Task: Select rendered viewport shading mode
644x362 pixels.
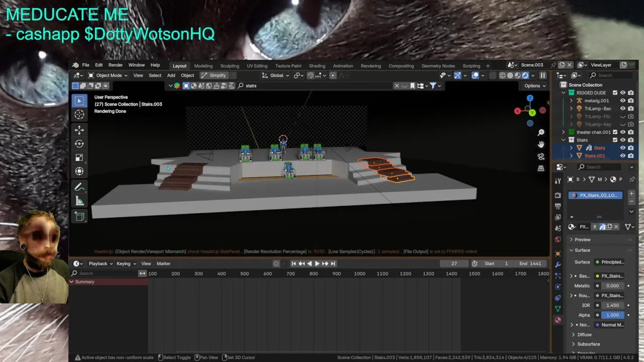Action: (x=525, y=75)
